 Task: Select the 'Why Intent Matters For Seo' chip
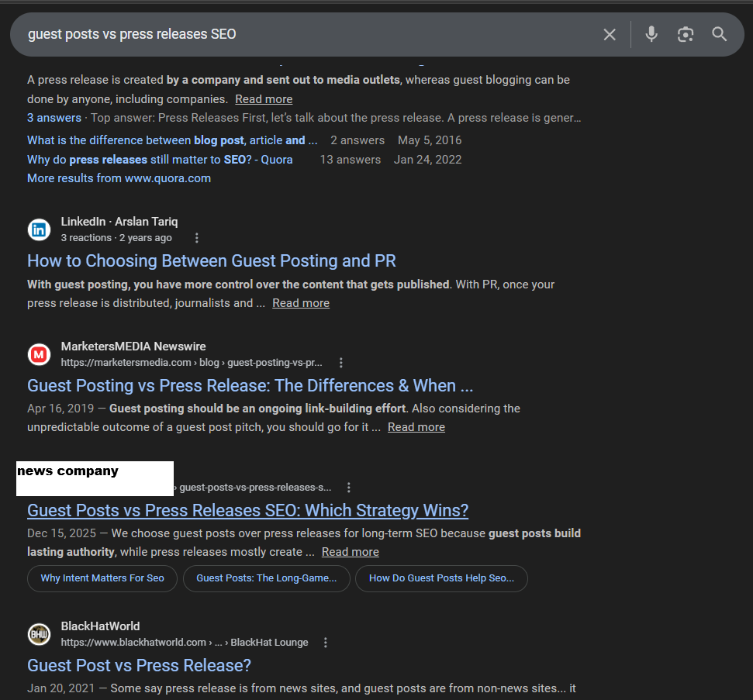tap(102, 578)
